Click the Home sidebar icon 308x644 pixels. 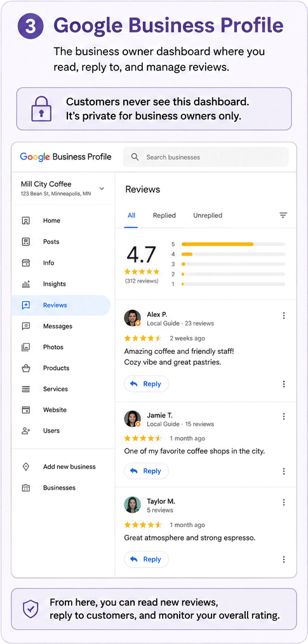tap(25, 220)
